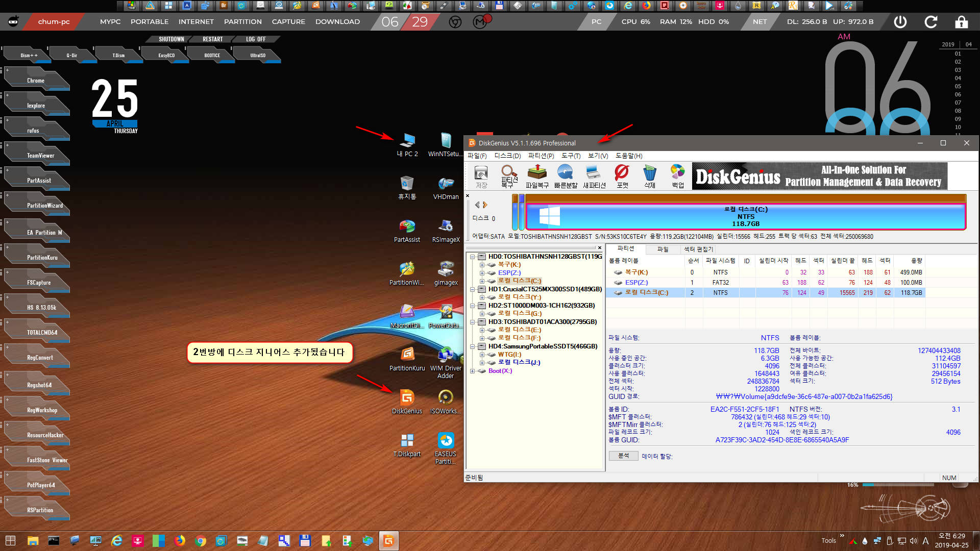Open the PARTITION top bar menu
Screen dimensions: 980x551
(243, 22)
